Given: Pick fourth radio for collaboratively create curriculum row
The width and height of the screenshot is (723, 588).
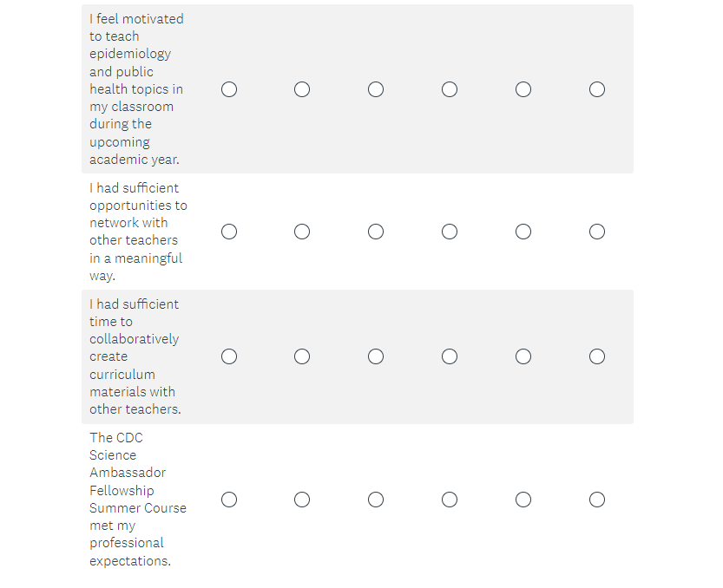Looking at the screenshot, I should pos(450,356).
